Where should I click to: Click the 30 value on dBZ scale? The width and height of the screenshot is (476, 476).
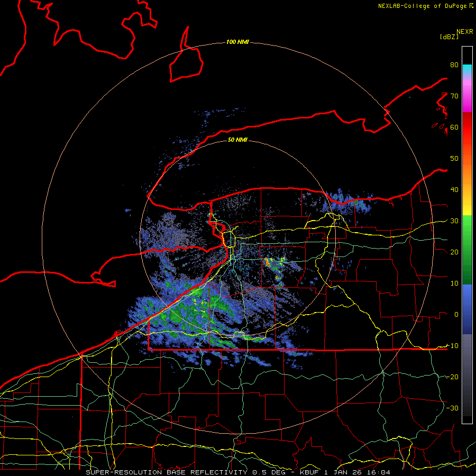click(x=454, y=221)
